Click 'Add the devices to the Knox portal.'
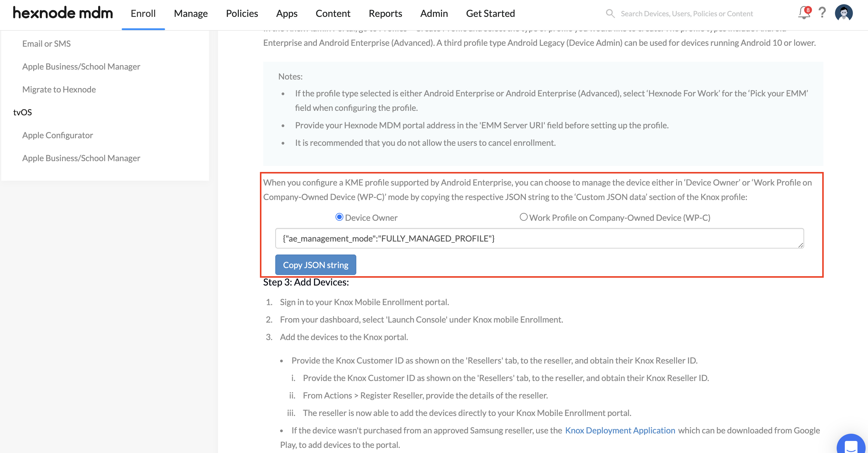Image resolution: width=868 pixels, height=453 pixels. (344, 337)
